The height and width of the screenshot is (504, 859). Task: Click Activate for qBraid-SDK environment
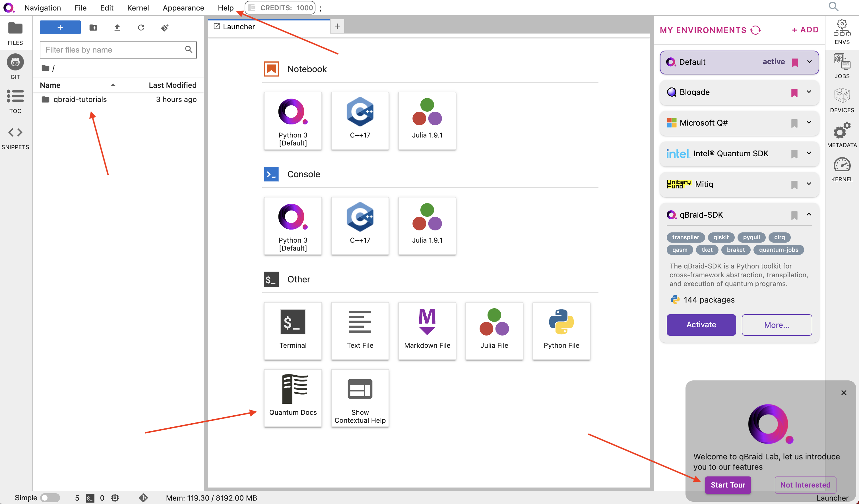pyautogui.click(x=701, y=324)
